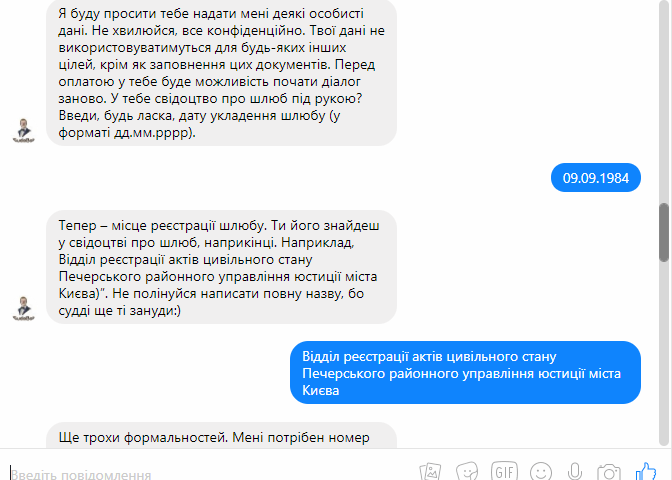Click the bot avatar beside the registration place prompt
The width and height of the screenshot is (672, 480).
(x=24, y=309)
